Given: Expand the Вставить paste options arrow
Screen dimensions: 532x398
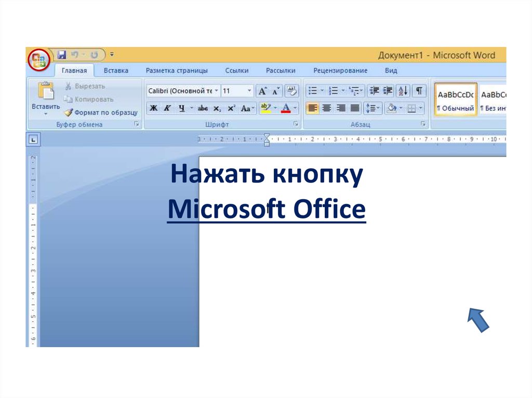Looking at the screenshot, I should point(46,114).
